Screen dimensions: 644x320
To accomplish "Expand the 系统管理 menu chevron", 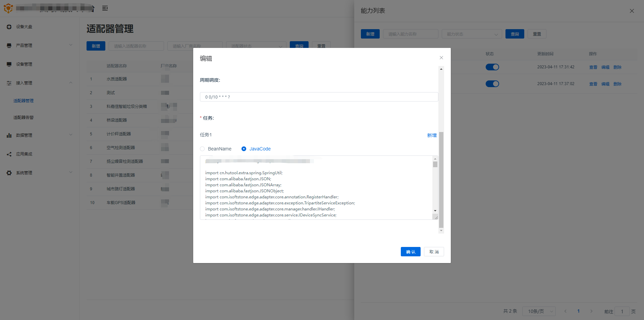I will (71, 172).
